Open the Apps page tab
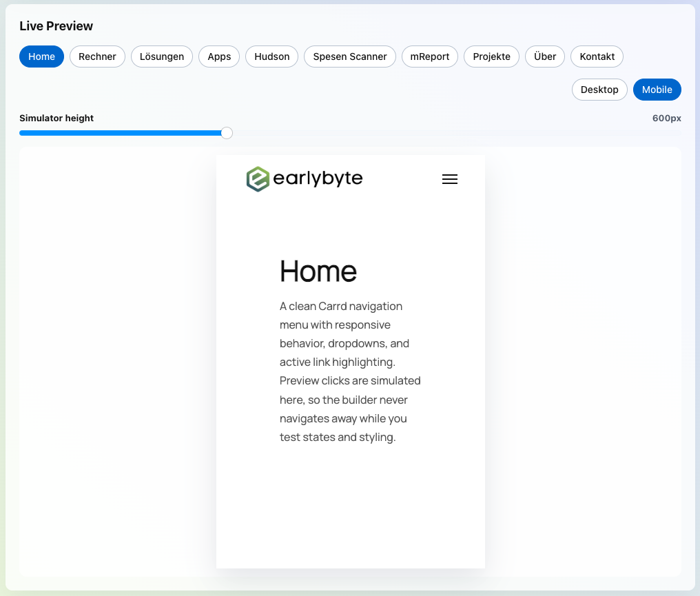The height and width of the screenshot is (596, 700). click(x=219, y=56)
